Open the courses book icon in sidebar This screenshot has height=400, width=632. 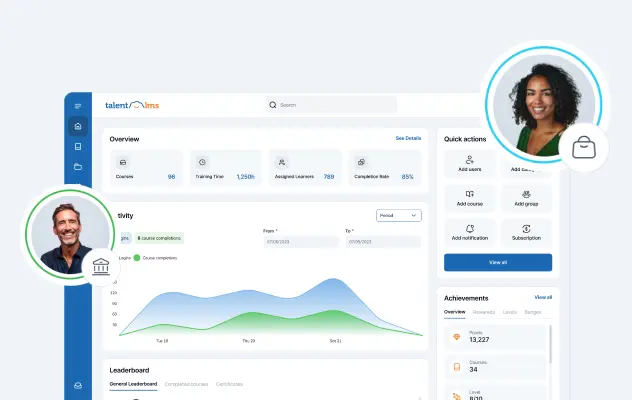(78, 147)
